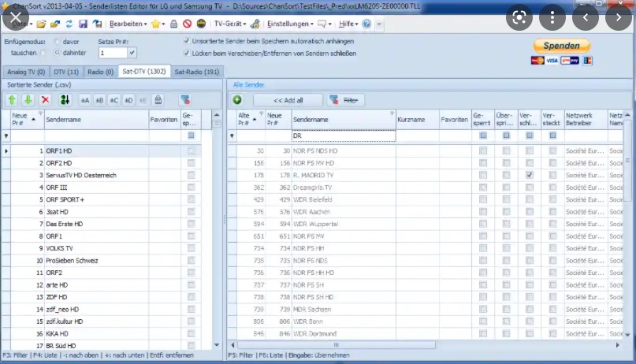The width and height of the screenshot is (636, 364).
Task: Open a TV channel file via folder icon
Action: (41, 24)
